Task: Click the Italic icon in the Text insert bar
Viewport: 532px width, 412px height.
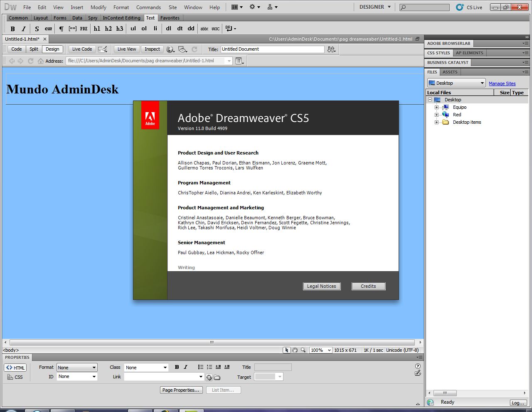Action: pyautogui.click(x=24, y=29)
